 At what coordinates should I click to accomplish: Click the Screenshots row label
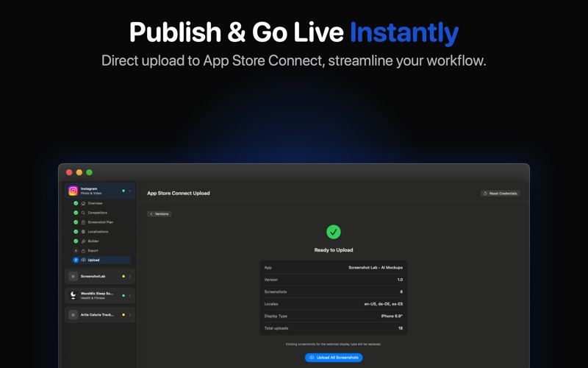tap(275, 291)
